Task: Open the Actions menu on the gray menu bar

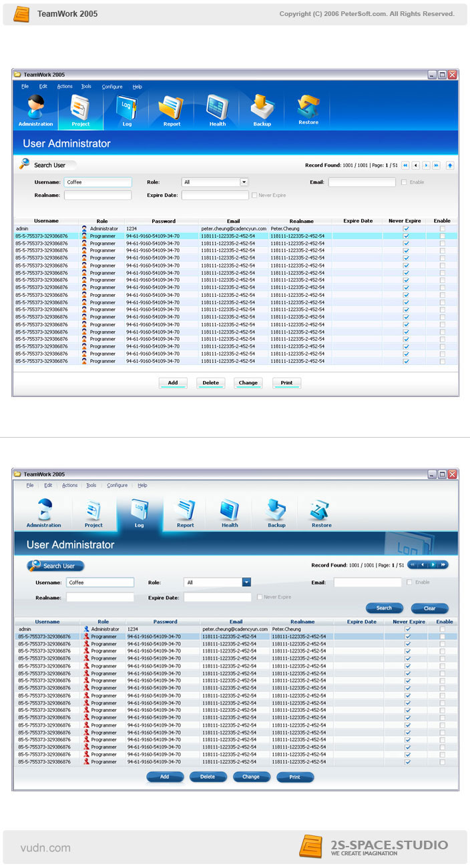Action: [x=69, y=486]
